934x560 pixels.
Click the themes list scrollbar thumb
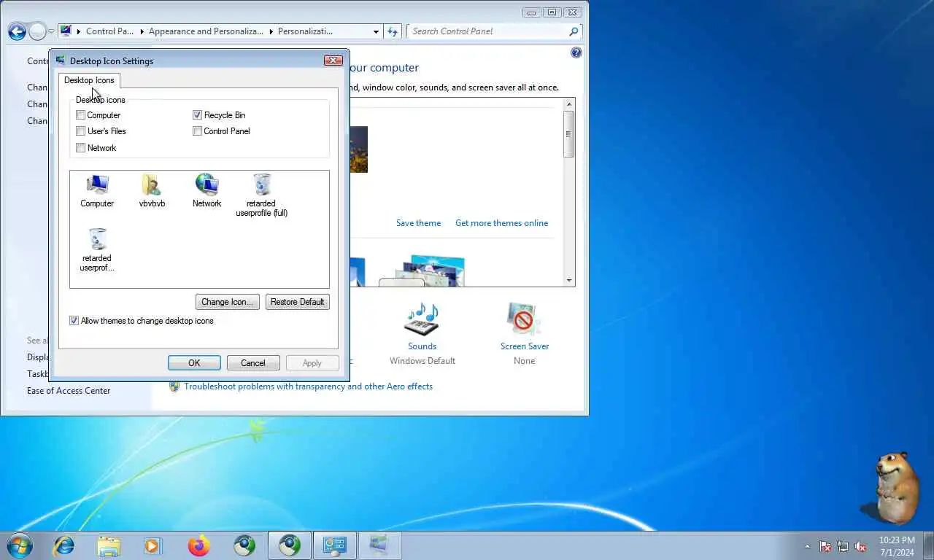[569, 134]
